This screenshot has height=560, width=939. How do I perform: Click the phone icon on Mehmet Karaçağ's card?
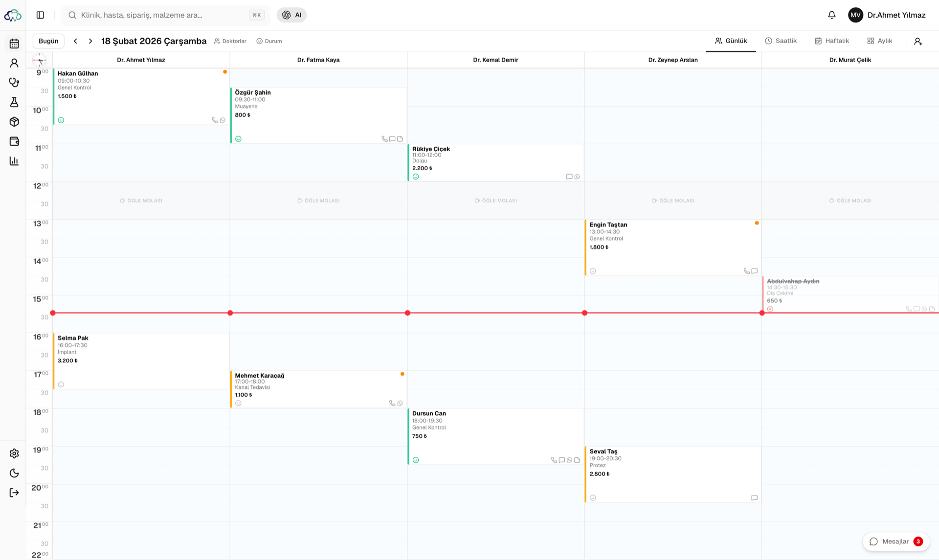click(392, 403)
